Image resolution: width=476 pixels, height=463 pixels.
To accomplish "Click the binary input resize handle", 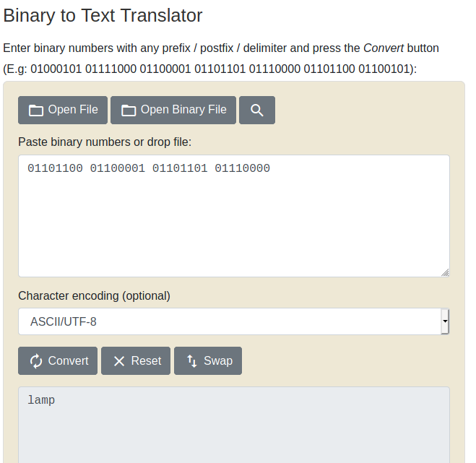I will (445, 272).
